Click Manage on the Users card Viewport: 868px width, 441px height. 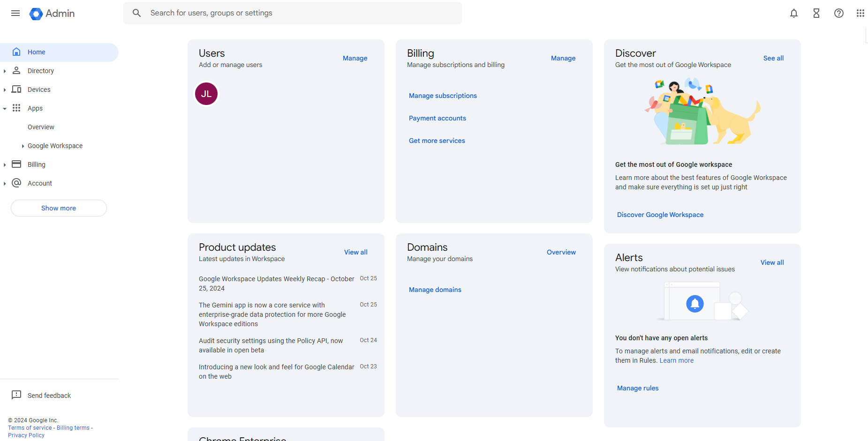(x=355, y=58)
